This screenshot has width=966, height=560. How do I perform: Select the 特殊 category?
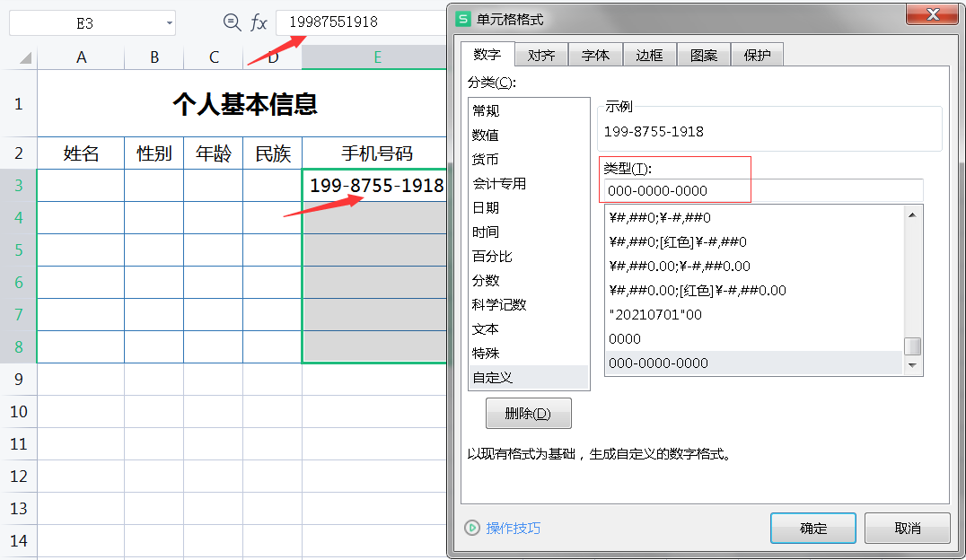pos(529,353)
